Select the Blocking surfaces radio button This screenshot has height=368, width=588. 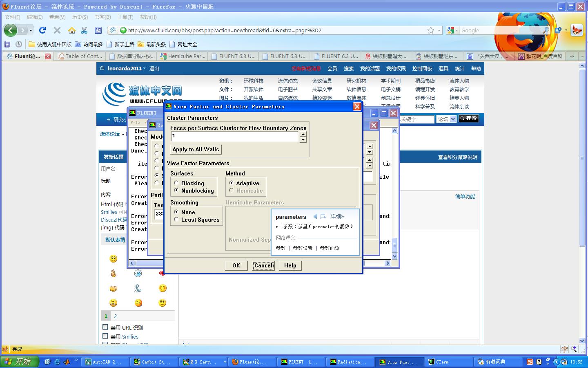176,183
